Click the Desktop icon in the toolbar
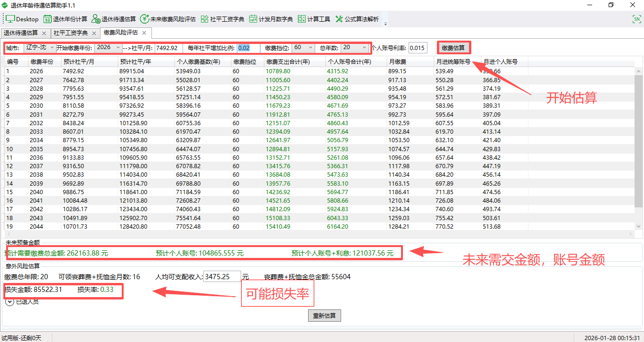Image resolution: width=644 pixels, height=342 pixels. 21,19
